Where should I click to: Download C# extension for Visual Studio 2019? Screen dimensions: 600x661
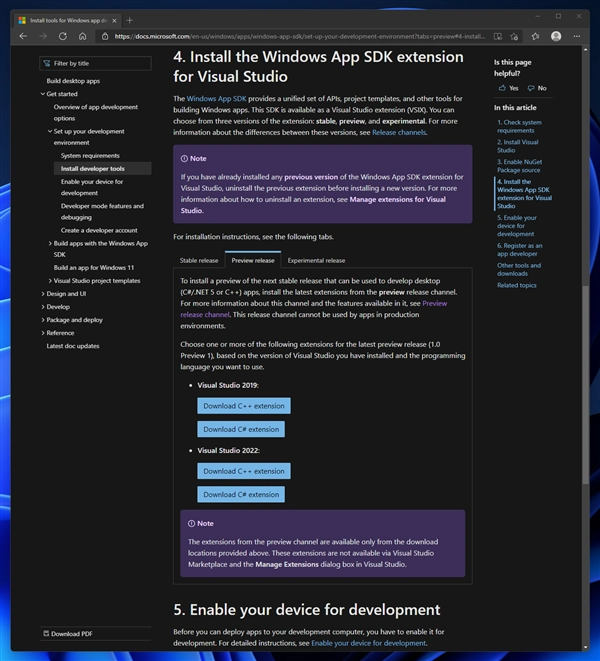point(241,429)
